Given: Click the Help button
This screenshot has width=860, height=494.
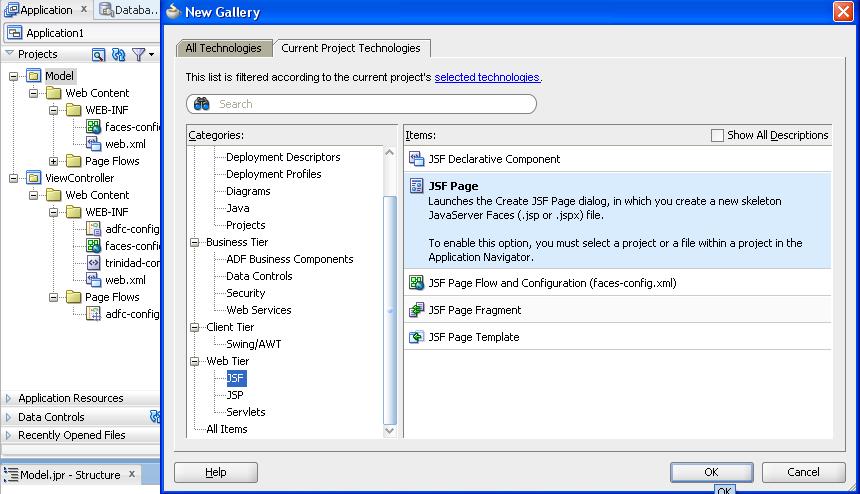Looking at the screenshot, I should (216, 472).
